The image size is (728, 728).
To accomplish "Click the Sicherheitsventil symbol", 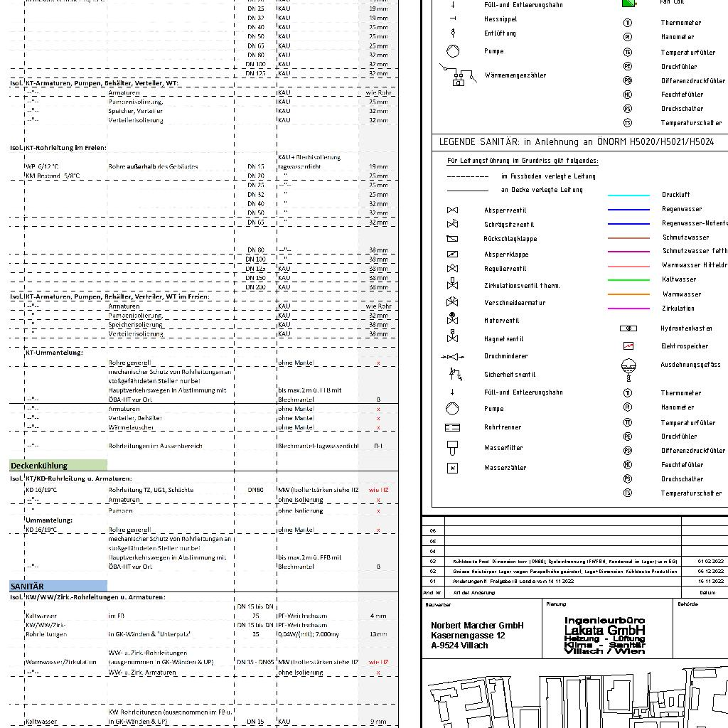I will tap(456, 374).
